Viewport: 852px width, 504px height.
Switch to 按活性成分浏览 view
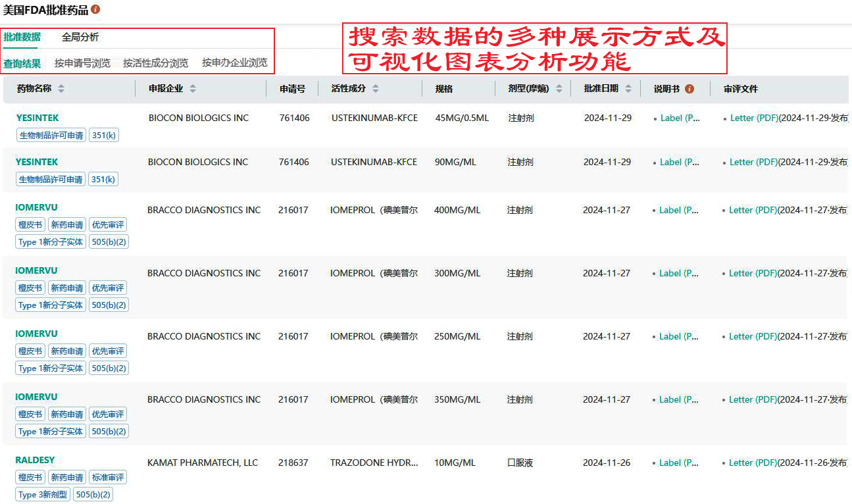point(155,63)
